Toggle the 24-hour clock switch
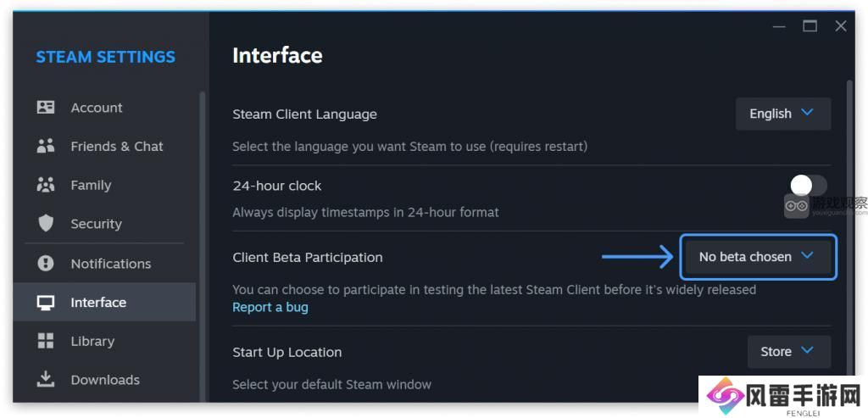Screen dimensions: 868x418 coord(809,186)
